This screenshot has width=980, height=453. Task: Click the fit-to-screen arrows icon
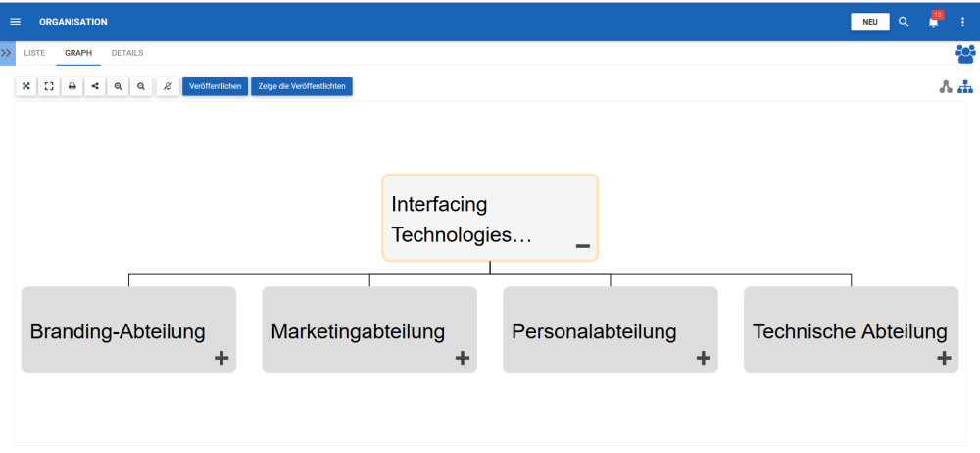pyautogui.click(x=26, y=86)
